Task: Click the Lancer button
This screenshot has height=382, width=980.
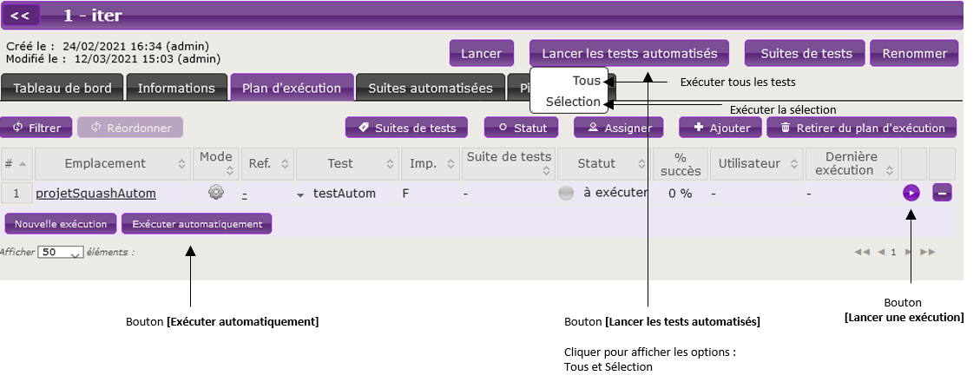Action: point(481,53)
